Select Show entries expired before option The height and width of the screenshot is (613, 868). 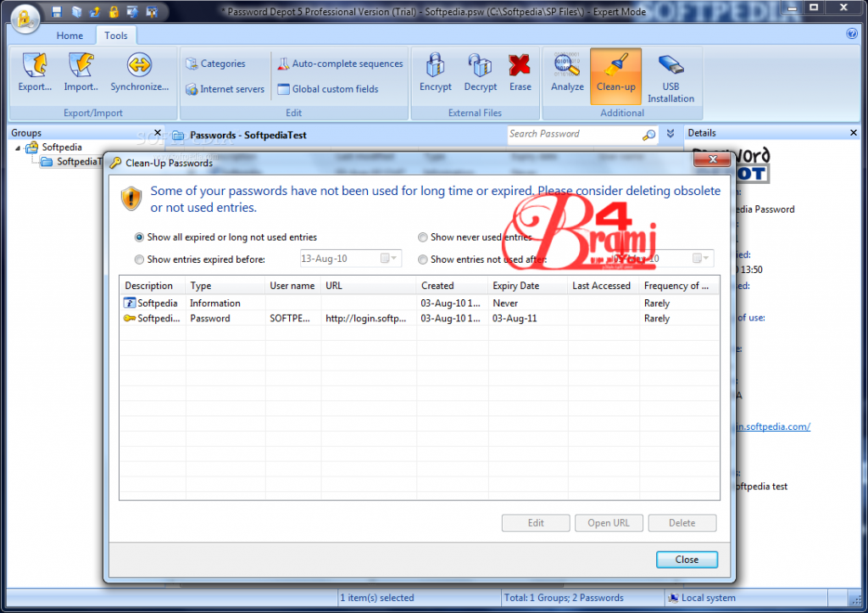coord(140,259)
